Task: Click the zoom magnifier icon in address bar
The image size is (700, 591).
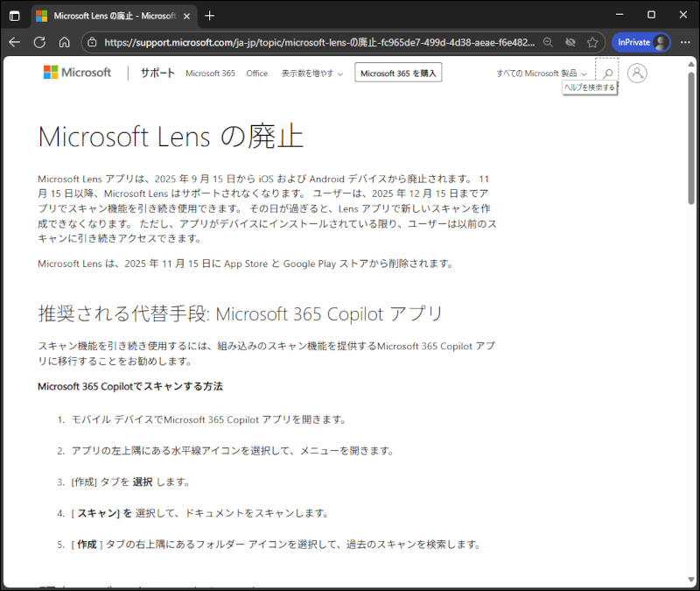Action: (548, 42)
